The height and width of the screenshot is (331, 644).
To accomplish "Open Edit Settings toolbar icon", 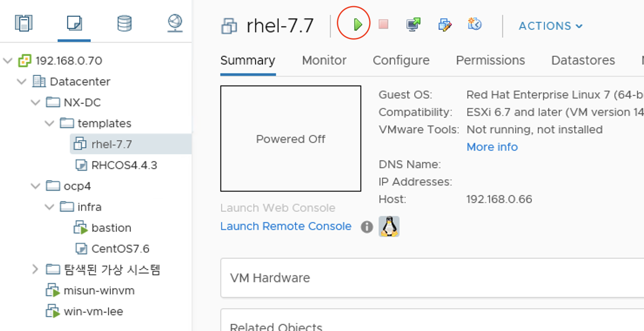I will (445, 24).
